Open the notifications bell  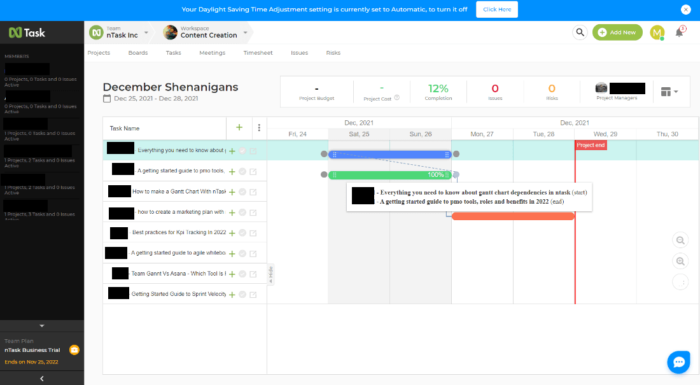(x=679, y=32)
